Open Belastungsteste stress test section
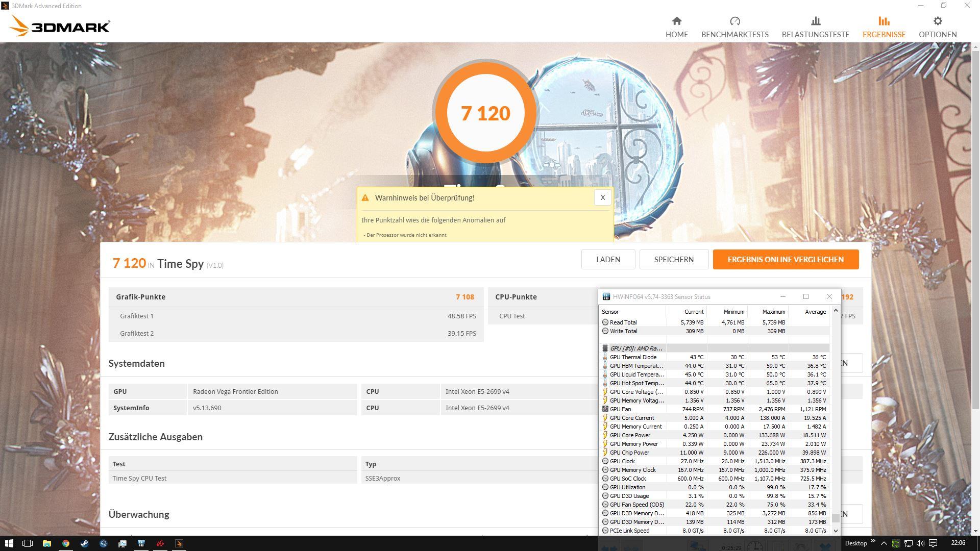980x551 pixels. click(815, 27)
